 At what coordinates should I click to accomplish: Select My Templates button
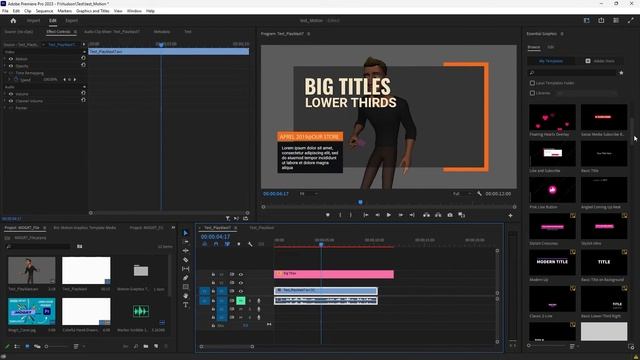551,61
